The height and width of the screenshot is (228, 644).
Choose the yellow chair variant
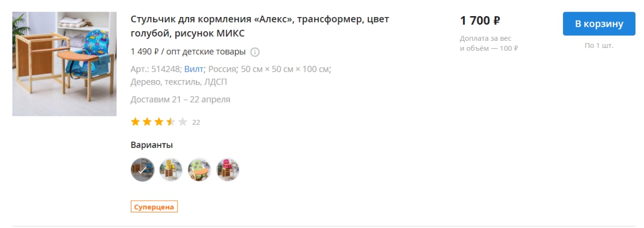point(171,170)
